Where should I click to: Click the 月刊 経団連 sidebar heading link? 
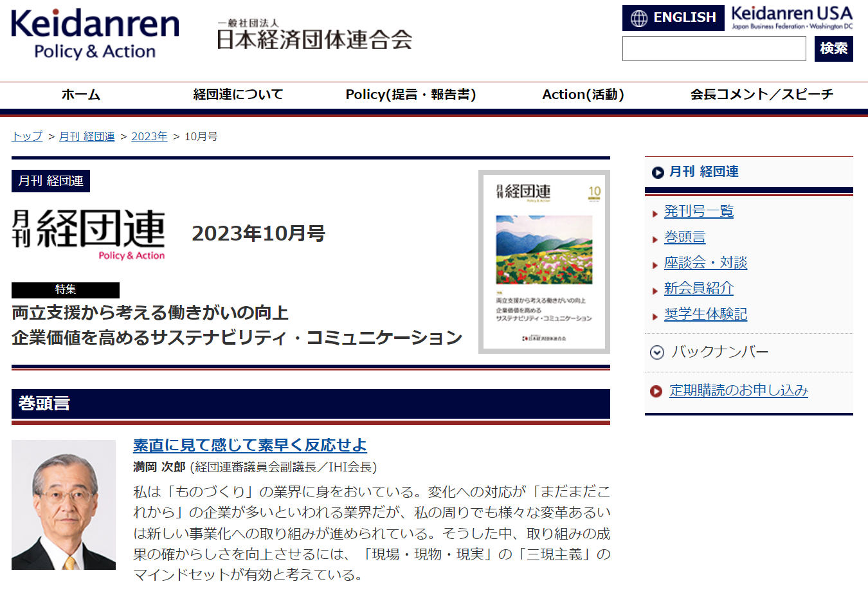tap(703, 172)
